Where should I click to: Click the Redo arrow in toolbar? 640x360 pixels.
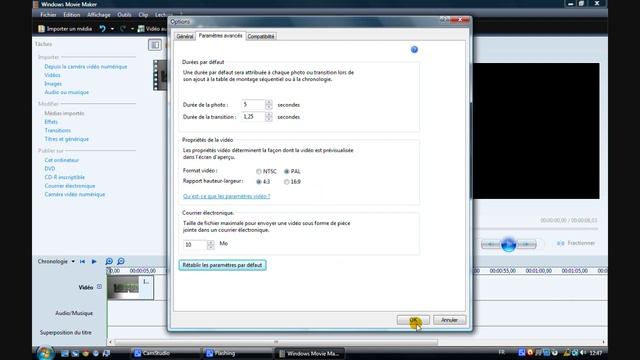tap(122, 29)
